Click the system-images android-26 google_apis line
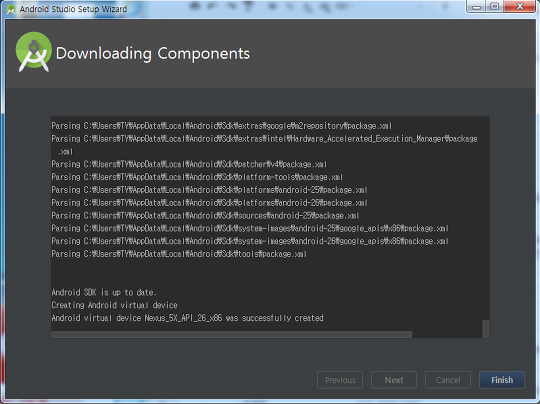The width and height of the screenshot is (540, 404). click(x=250, y=241)
